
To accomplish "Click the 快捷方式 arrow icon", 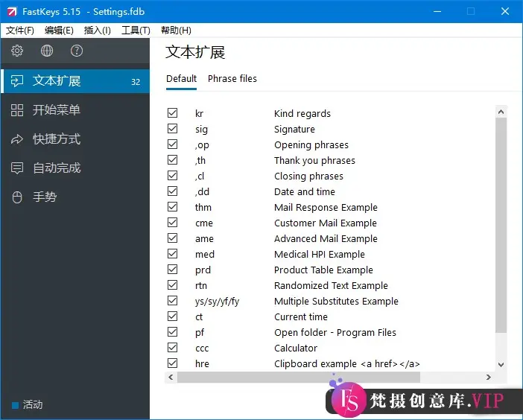I will pos(17,139).
